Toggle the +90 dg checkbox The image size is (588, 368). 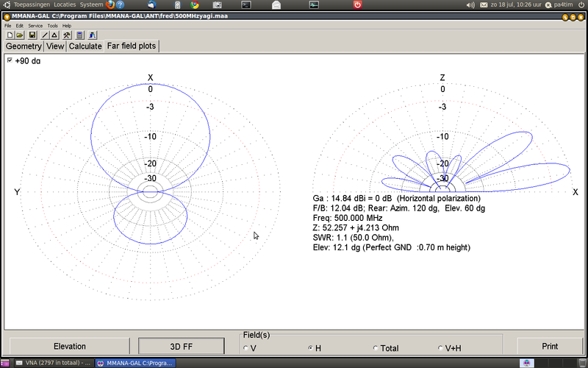tap(10, 60)
